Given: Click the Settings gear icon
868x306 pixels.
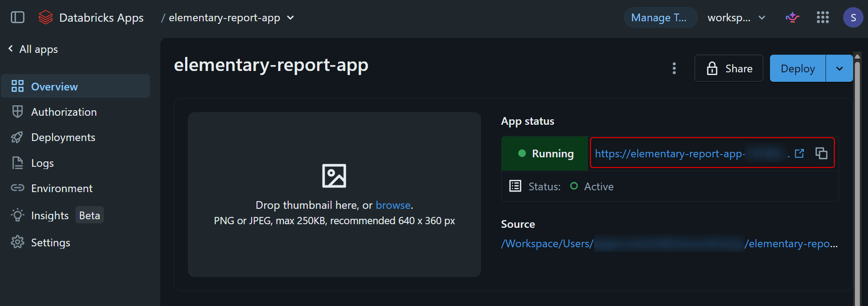Looking at the screenshot, I should 18,242.
